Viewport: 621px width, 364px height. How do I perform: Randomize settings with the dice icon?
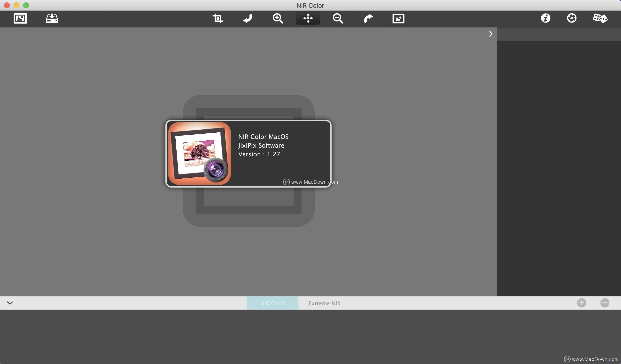pos(600,18)
